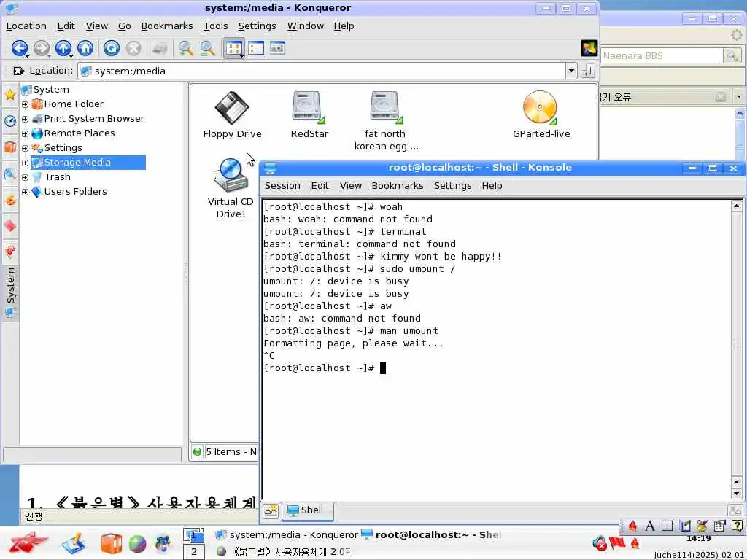Click the Go button beside the location field
This screenshot has height=560, width=747.
(588, 71)
